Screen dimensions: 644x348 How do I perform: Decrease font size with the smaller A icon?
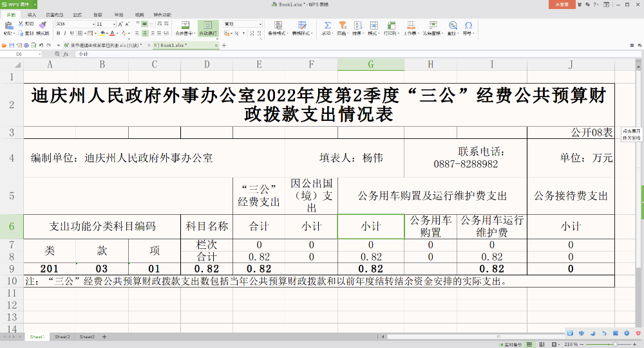click(x=128, y=24)
